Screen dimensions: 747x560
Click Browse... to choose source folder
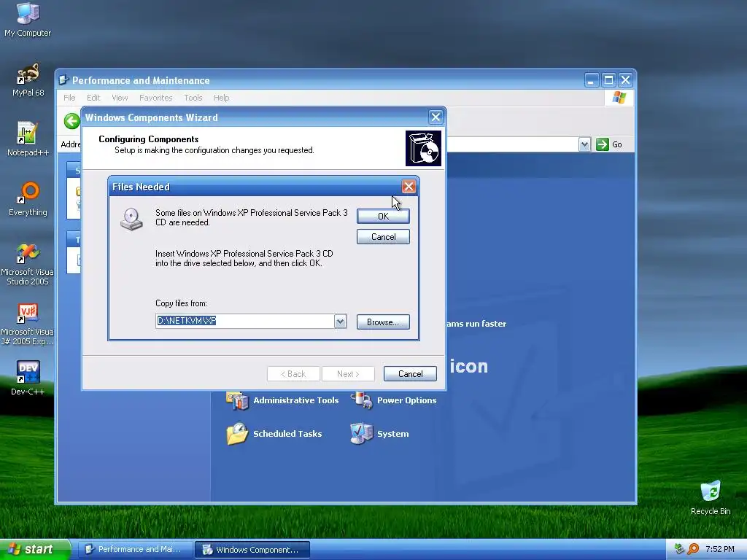tap(383, 322)
